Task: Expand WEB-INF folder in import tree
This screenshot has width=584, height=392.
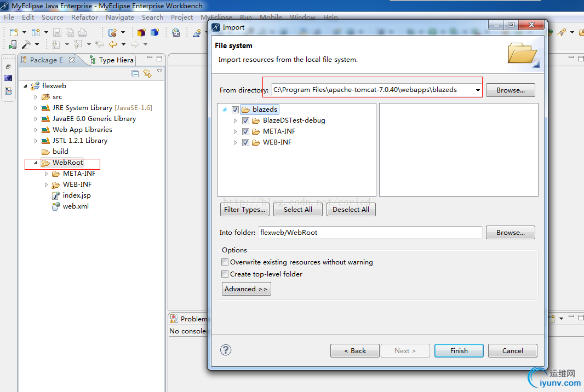Action: 235,142
